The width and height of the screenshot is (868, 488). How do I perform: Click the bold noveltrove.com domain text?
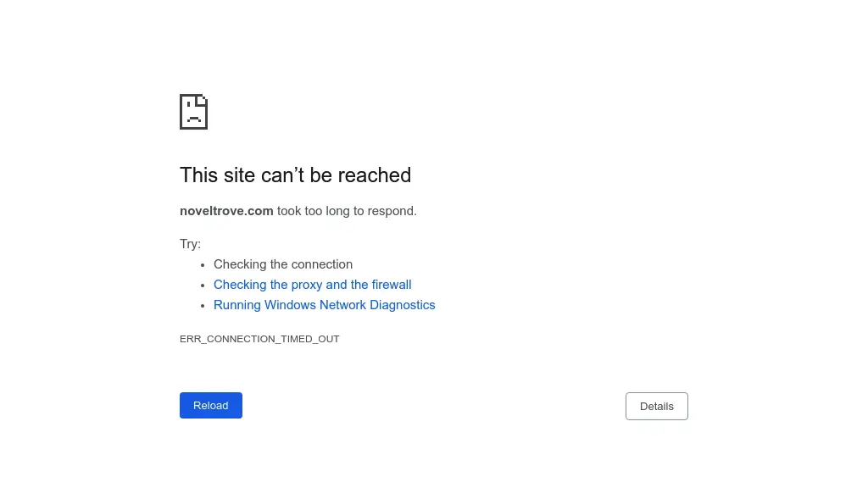point(226,211)
